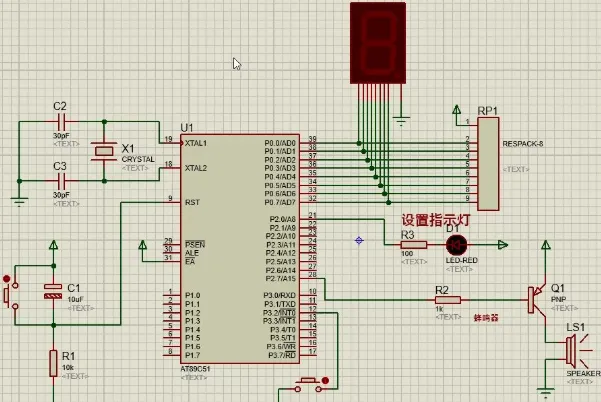Viewport: 601px width, 402px height.
Task: Click the U1 AT89C51 microcontroller body
Action: (x=240, y=248)
